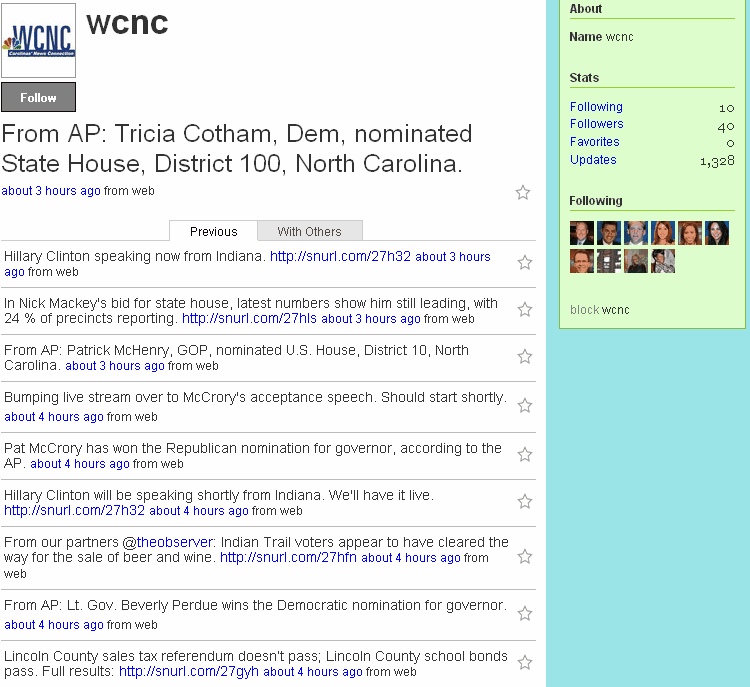Open timestamp of Hillary Clinton speaking shortly tweet
The width and height of the screenshot is (750, 687).
pos(199,511)
